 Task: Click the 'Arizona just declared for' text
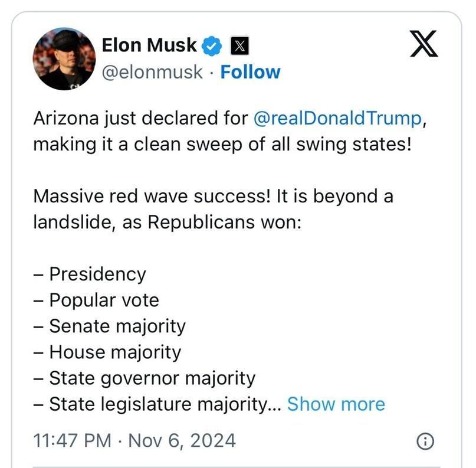[x=140, y=118]
